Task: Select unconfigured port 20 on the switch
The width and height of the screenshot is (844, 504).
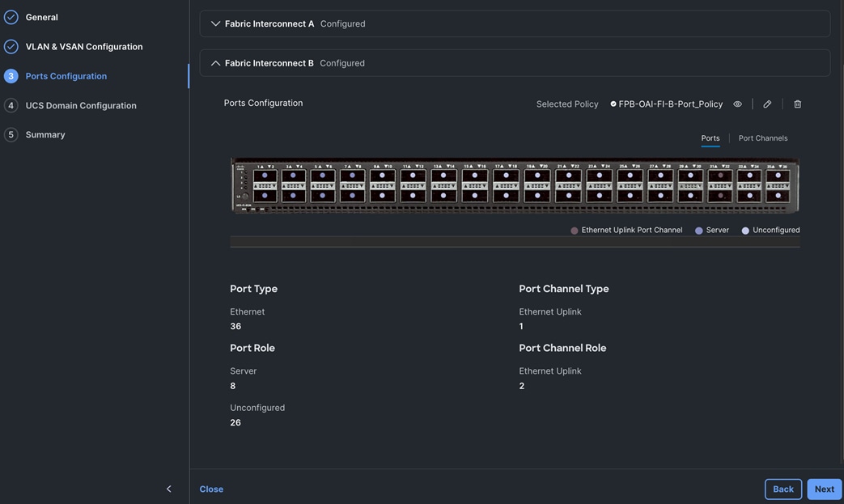Action: click(x=537, y=195)
